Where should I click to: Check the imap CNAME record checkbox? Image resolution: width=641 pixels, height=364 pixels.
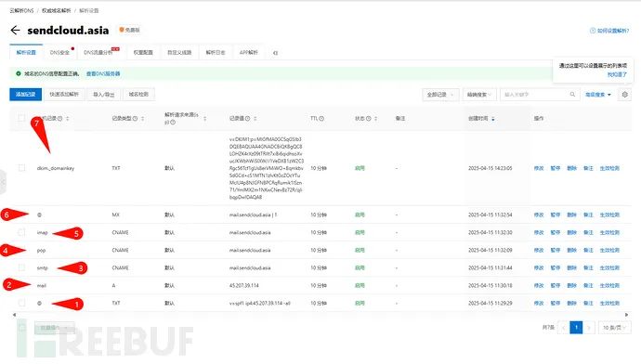21,232
